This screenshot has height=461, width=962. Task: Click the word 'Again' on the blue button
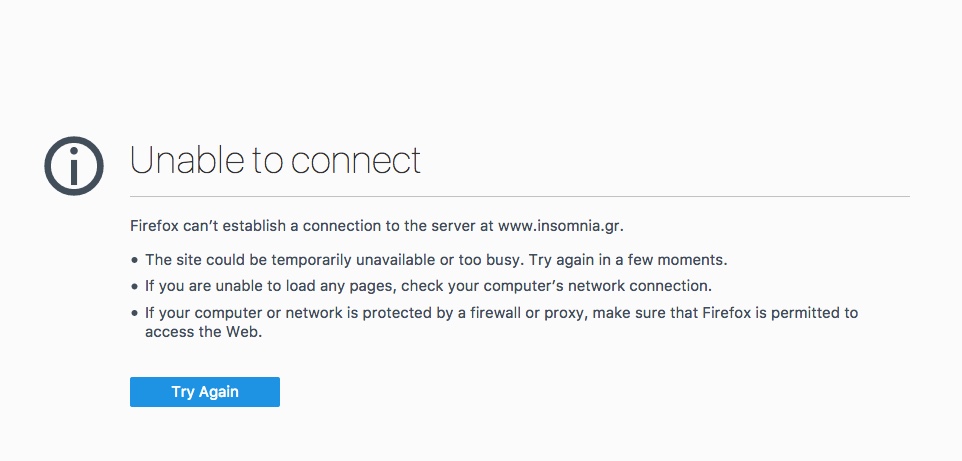[x=219, y=392]
